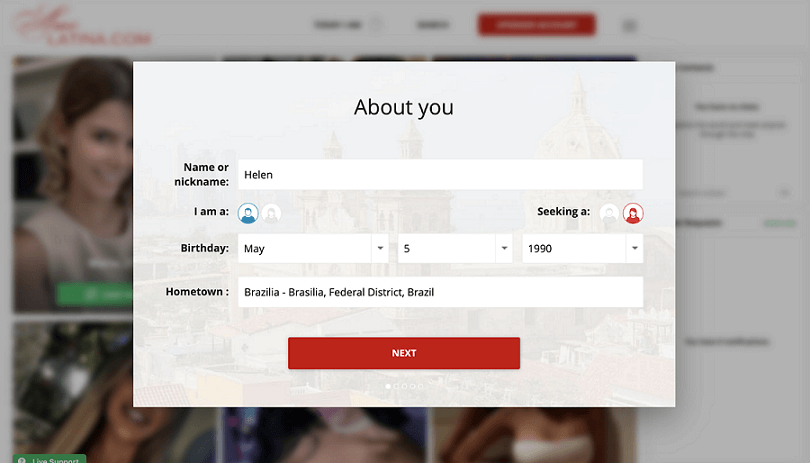Click the Hometown field showing Brasilia
Screen dimensions: 810x463
441,292
